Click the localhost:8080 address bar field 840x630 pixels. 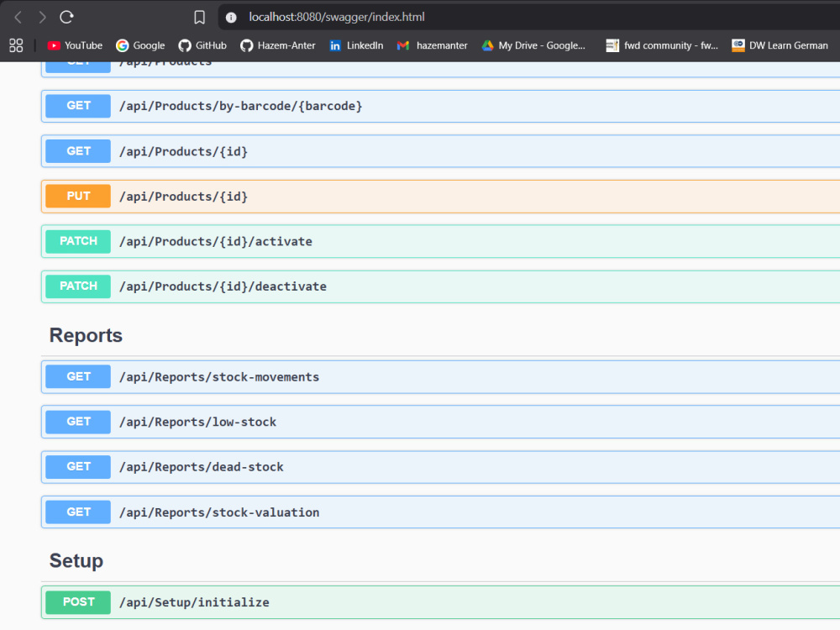(528, 17)
